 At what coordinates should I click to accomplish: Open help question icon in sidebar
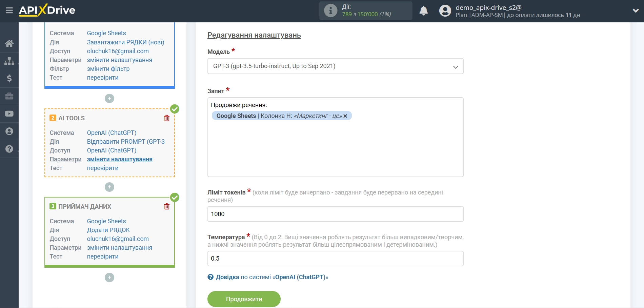[9, 149]
